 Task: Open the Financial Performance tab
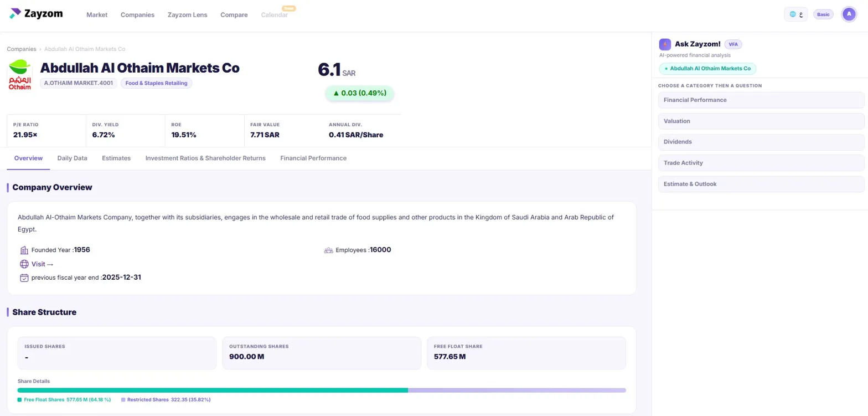pos(313,158)
